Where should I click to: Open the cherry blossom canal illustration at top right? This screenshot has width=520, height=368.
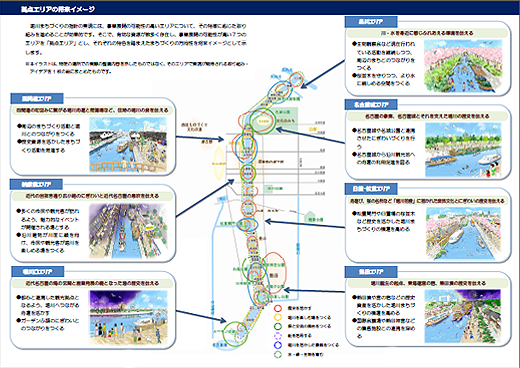[x=463, y=66]
